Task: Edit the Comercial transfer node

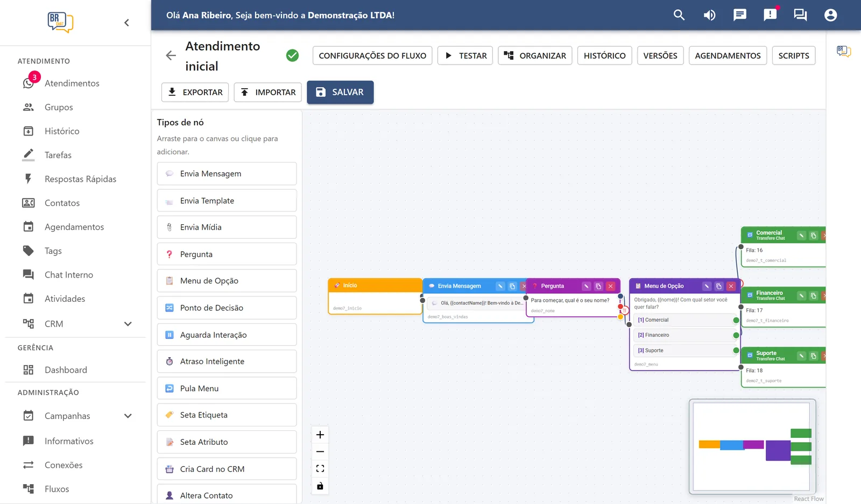Action: coord(801,236)
